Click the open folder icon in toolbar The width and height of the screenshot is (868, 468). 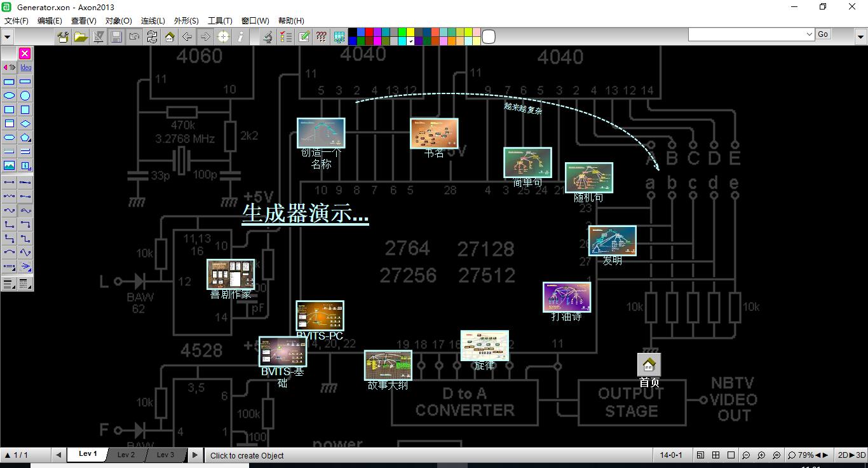[x=81, y=37]
